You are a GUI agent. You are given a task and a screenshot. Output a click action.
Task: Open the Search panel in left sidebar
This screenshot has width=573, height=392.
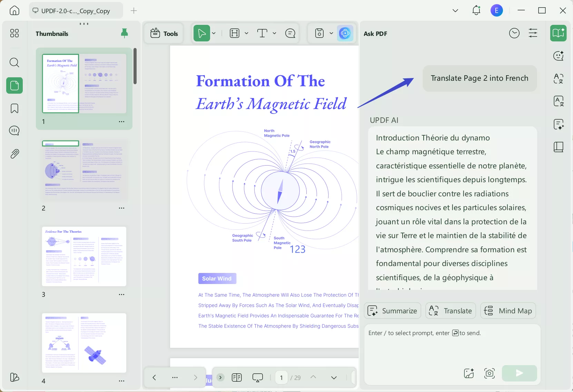tap(14, 62)
